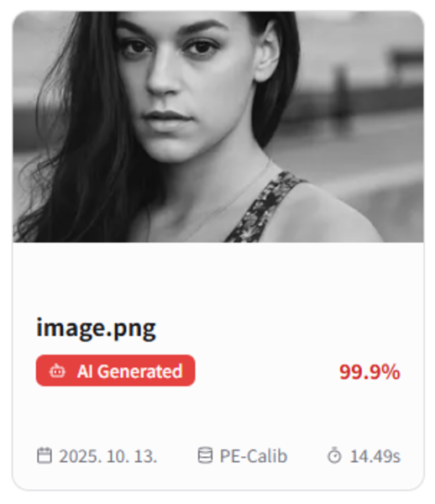The width and height of the screenshot is (435, 504).
Task: Click the word Generated in the red badge
Action: (140, 371)
